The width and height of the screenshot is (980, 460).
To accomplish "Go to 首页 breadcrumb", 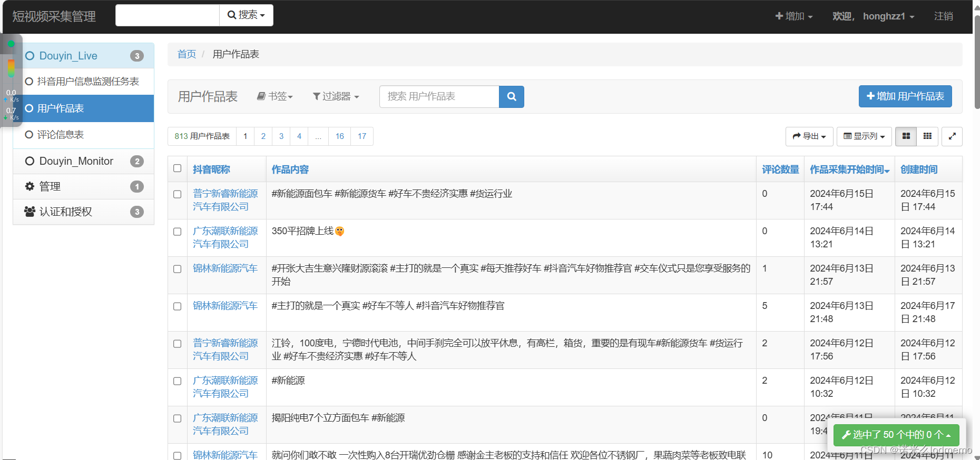I will click(x=187, y=54).
